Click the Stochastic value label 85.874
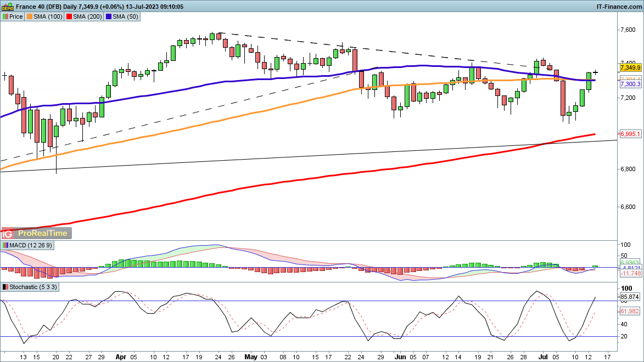The image size is (644, 362). tap(630, 296)
